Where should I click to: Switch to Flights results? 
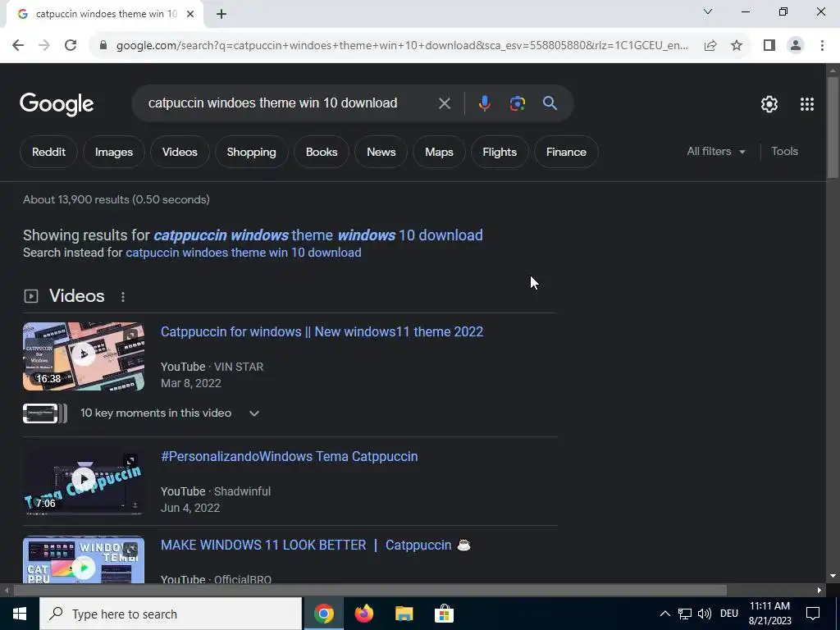pyautogui.click(x=500, y=152)
